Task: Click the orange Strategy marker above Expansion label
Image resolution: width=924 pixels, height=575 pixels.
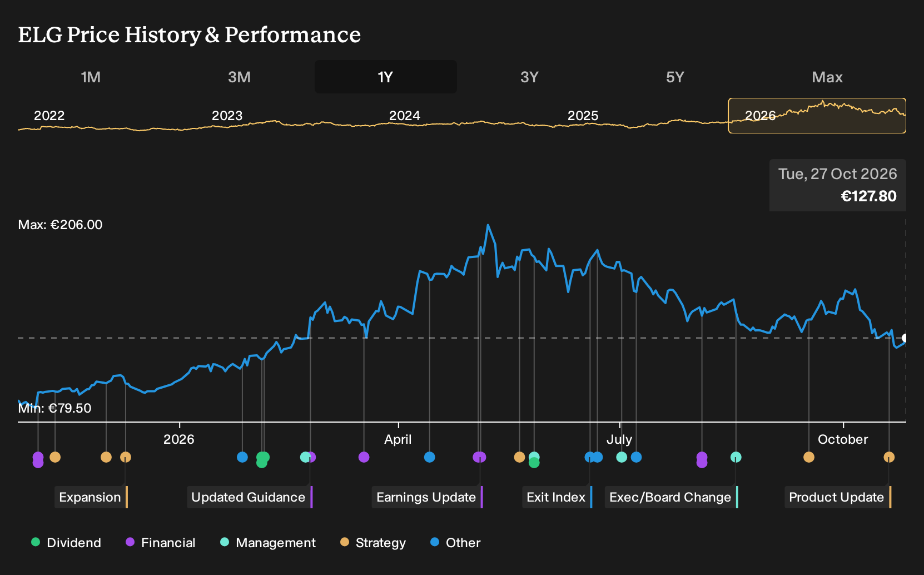Action: [x=126, y=457]
